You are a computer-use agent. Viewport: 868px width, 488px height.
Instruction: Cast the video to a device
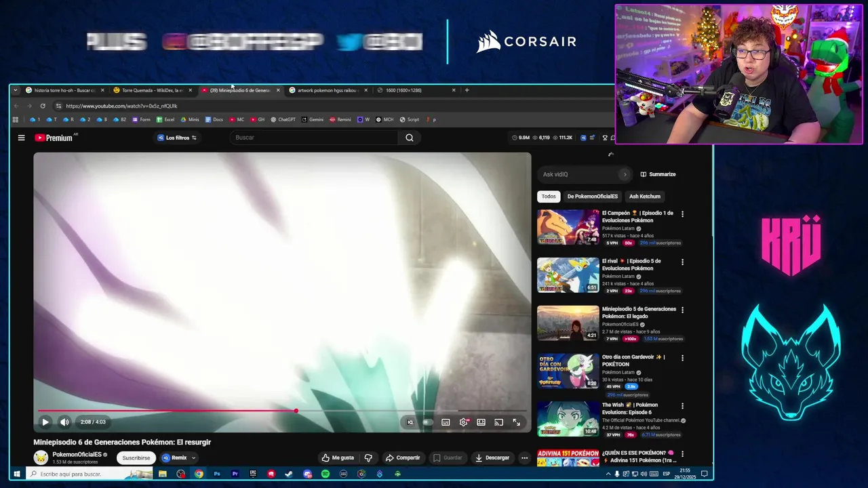tap(498, 422)
